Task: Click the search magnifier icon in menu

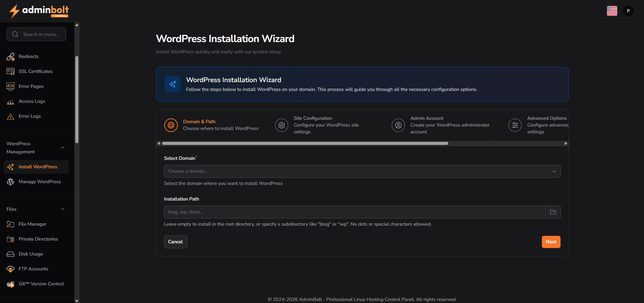Action: tap(15, 34)
